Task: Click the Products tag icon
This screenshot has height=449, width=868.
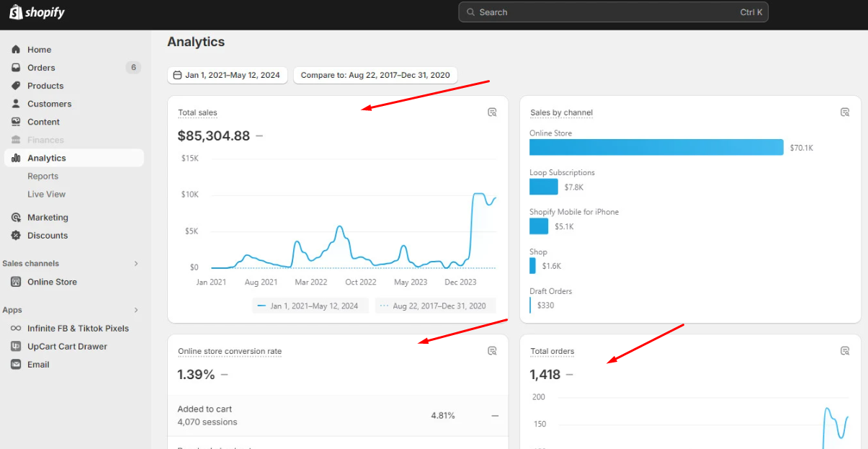Action: coord(16,86)
